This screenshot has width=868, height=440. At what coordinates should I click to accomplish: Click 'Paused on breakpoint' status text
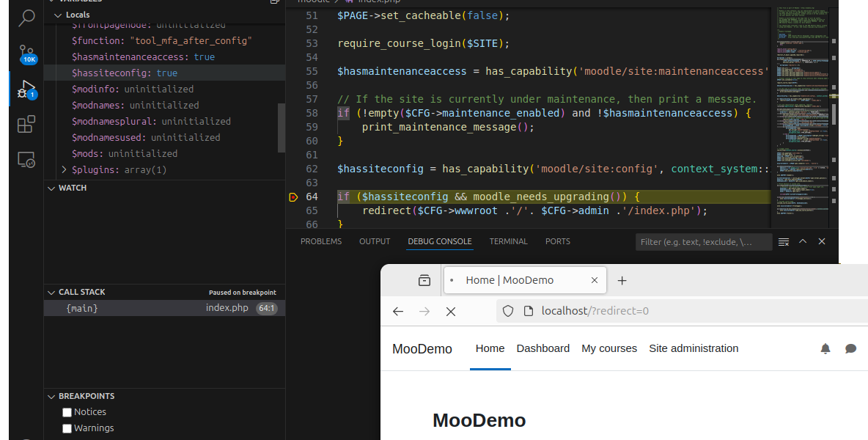click(243, 292)
